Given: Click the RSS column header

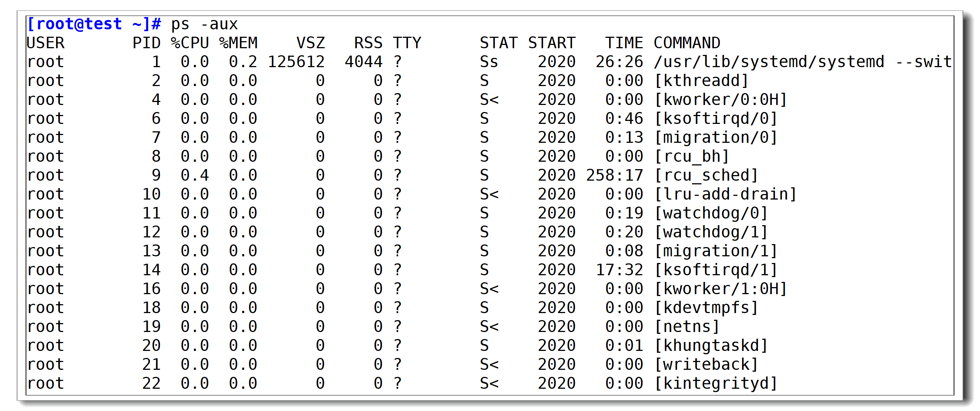Looking at the screenshot, I should [x=368, y=43].
